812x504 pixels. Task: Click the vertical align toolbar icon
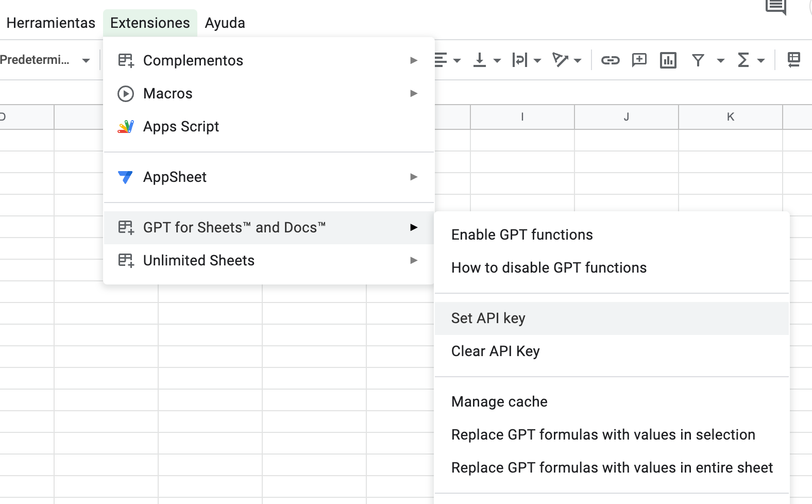pos(480,60)
